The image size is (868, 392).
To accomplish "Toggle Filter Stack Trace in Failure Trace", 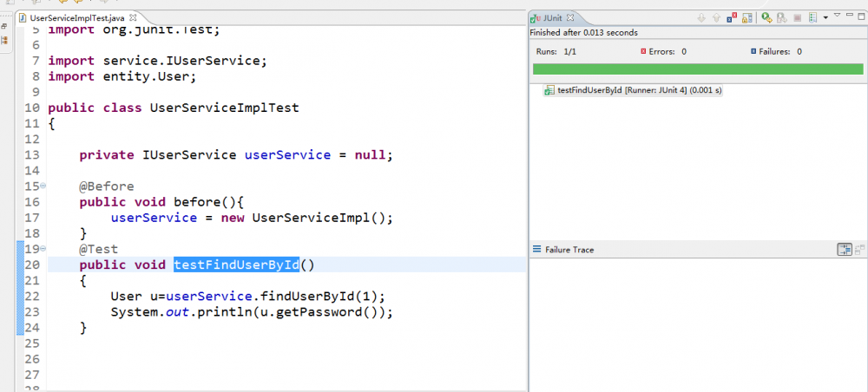I will [x=845, y=250].
